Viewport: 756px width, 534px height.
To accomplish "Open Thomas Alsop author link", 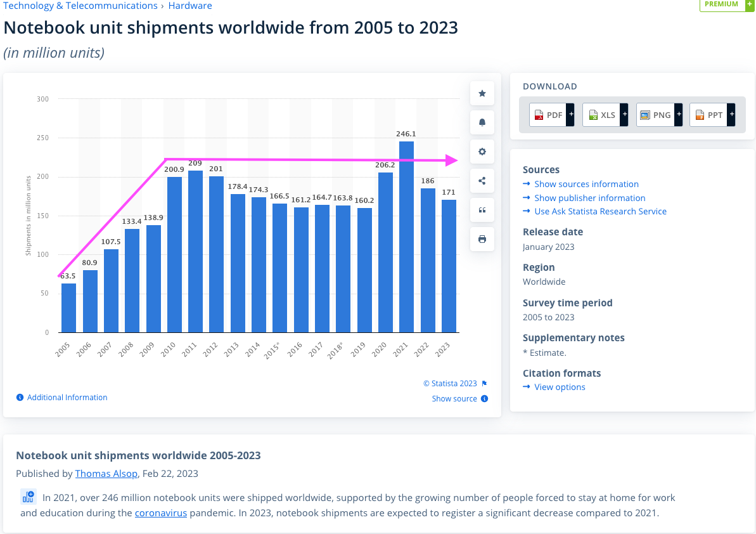I will (106, 474).
